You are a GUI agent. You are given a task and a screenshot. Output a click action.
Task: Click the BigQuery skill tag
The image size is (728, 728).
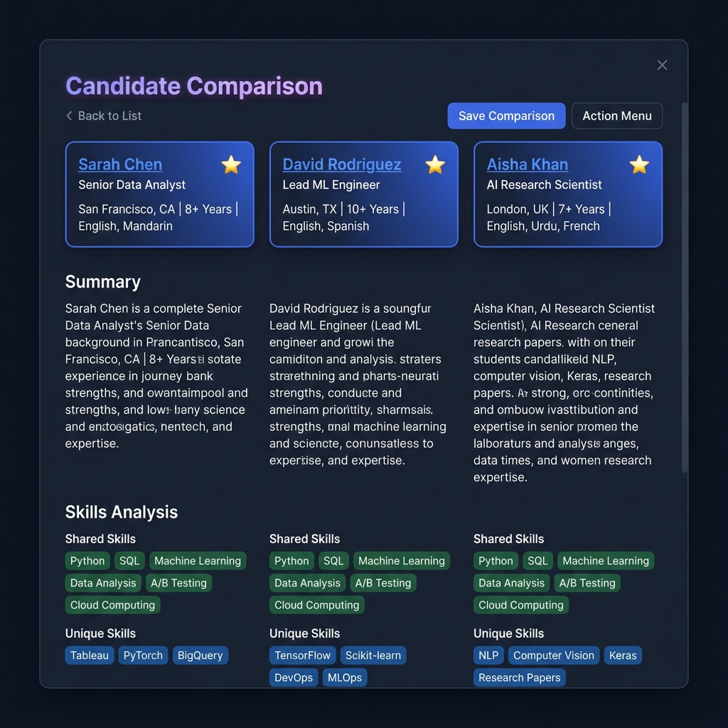click(x=200, y=655)
